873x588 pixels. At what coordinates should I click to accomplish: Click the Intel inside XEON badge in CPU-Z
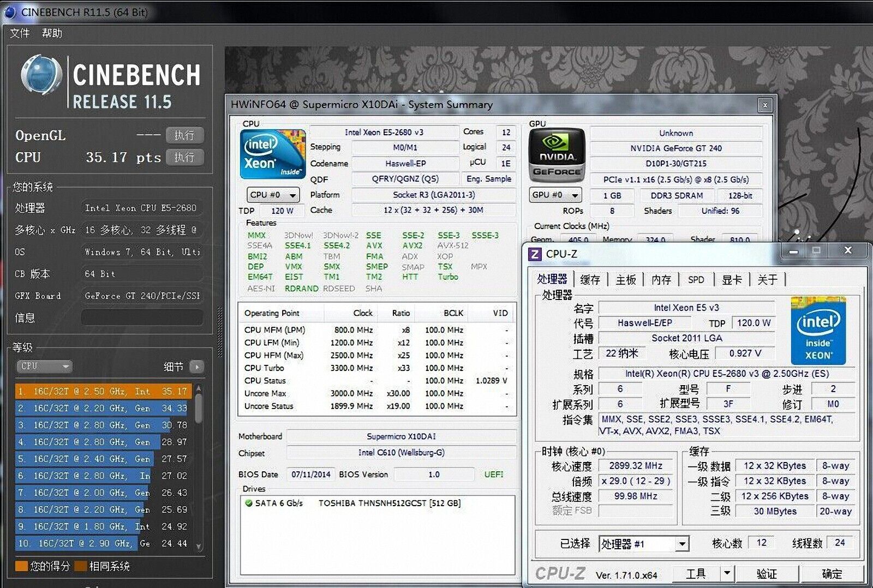coord(818,330)
